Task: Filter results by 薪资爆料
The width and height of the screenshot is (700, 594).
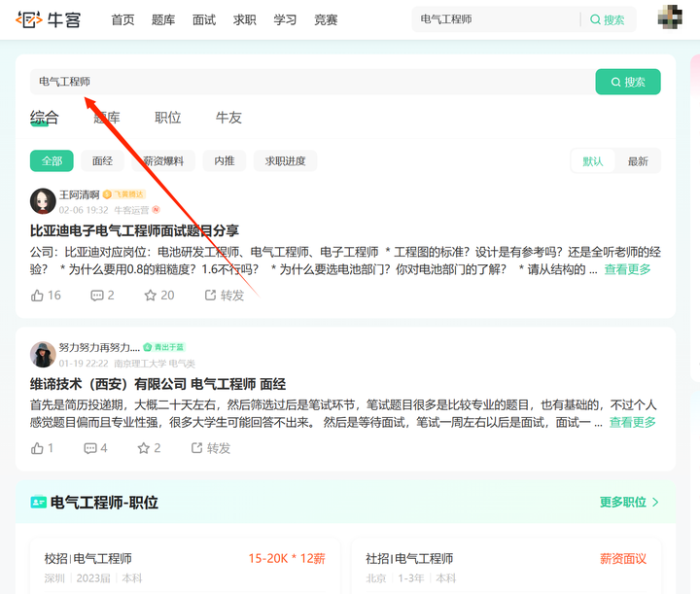Action: [163, 161]
